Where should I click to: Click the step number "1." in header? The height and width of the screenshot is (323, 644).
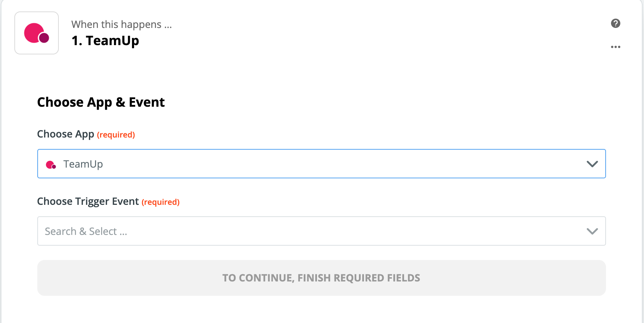(x=77, y=41)
